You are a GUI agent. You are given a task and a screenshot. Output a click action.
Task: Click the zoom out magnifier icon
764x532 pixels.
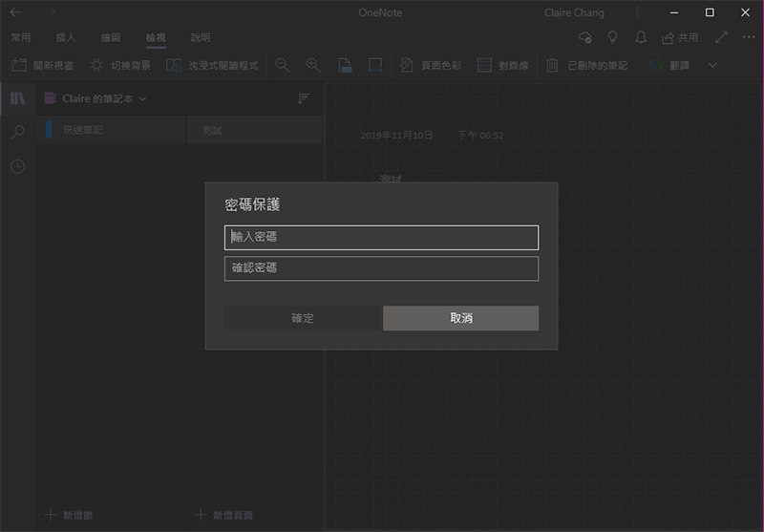(283, 65)
